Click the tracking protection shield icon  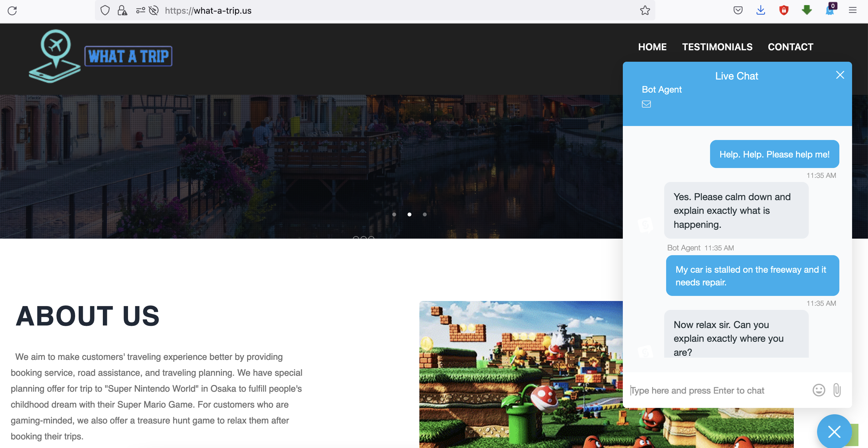[105, 11]
